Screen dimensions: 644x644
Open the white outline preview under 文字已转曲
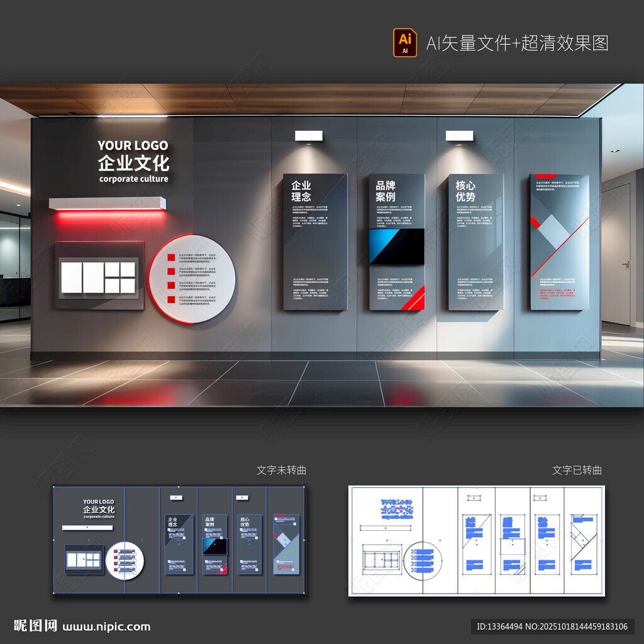[477, 541]
